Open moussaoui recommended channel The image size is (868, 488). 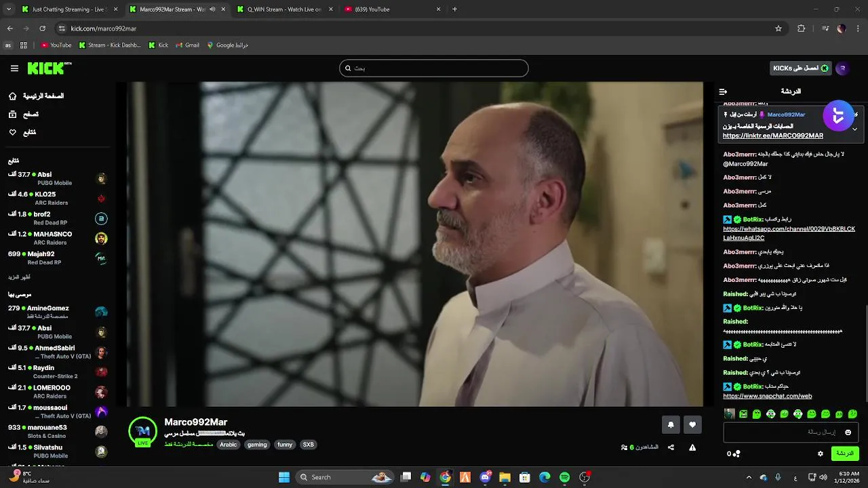(58, 411)
